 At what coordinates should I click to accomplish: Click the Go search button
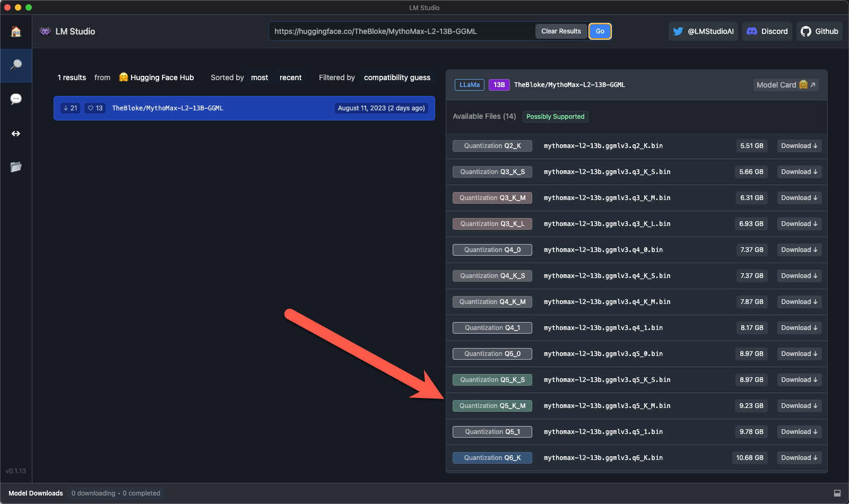[600, 31]
